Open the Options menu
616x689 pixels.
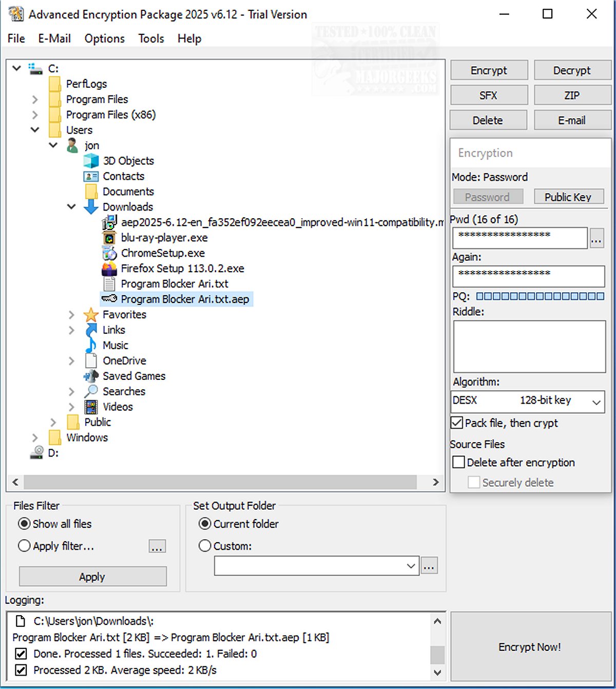[105, 39]
